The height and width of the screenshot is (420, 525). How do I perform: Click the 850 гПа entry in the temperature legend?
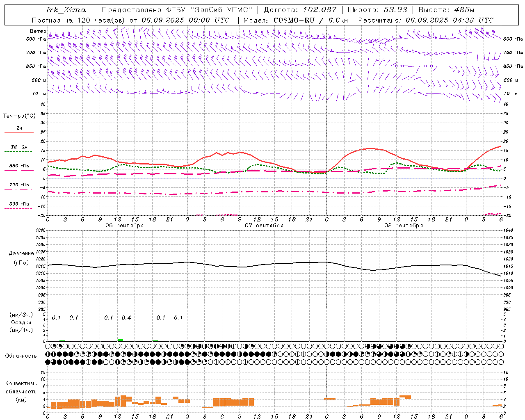coord(19,166)
